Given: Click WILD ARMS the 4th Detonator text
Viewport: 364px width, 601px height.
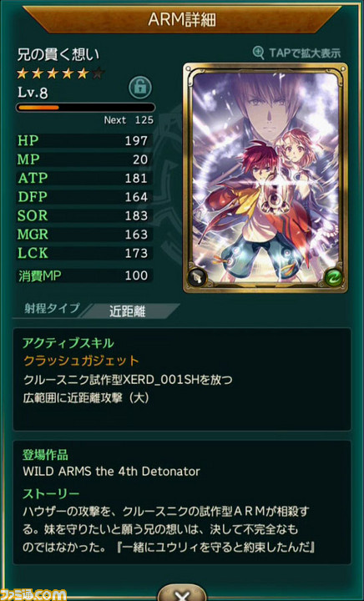Looking at the screenshot, I should [x=112, y=471].
